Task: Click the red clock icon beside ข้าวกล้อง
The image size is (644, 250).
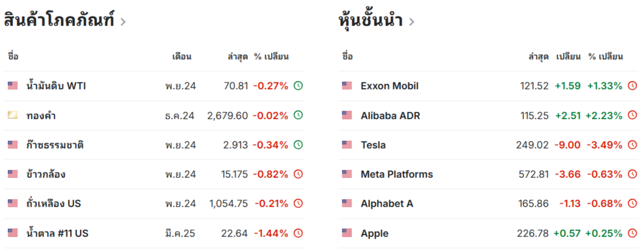Action: 298,174
